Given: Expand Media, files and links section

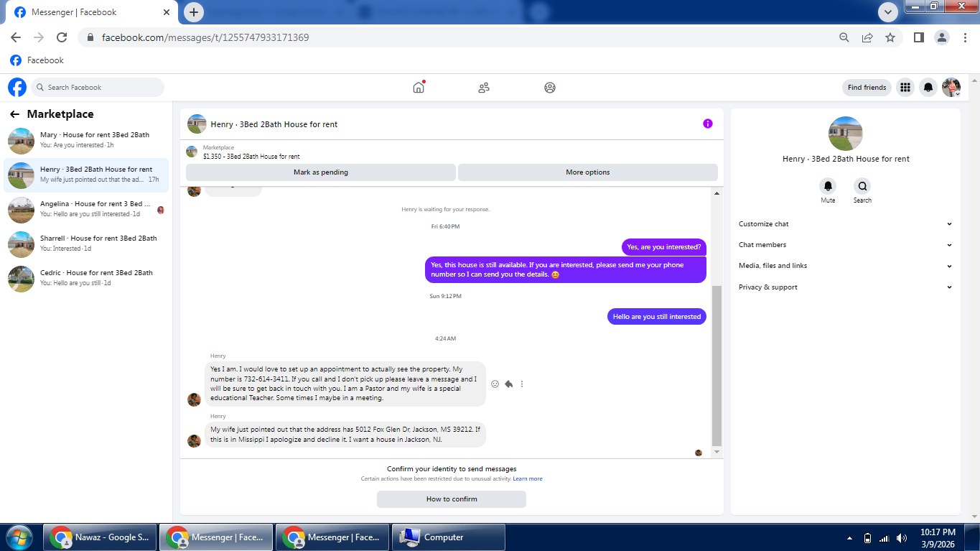Looking at the screenshot, I should pos(846,266).
